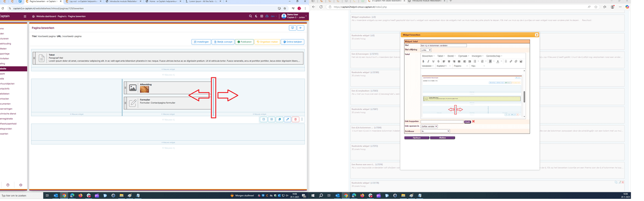
Task: Open the Gereedschap menu in the text editor
Action: [x=494, y=56]
